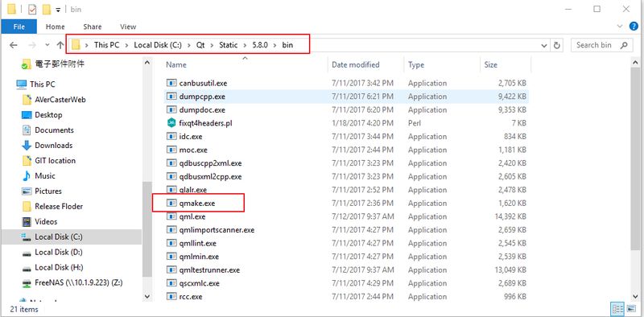Click the qmlimportscanner.exe file icon

point(171,230)
